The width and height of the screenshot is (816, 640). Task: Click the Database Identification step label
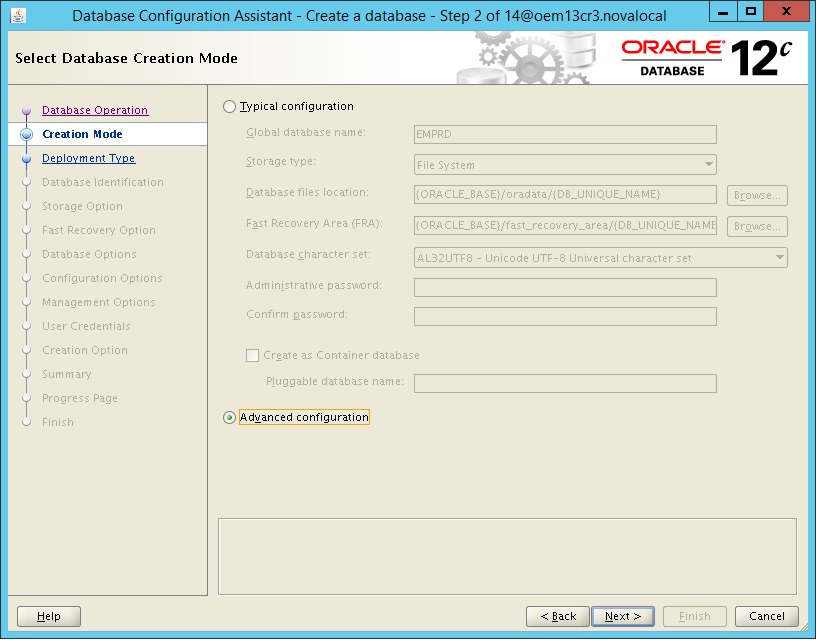click(103, 182)
